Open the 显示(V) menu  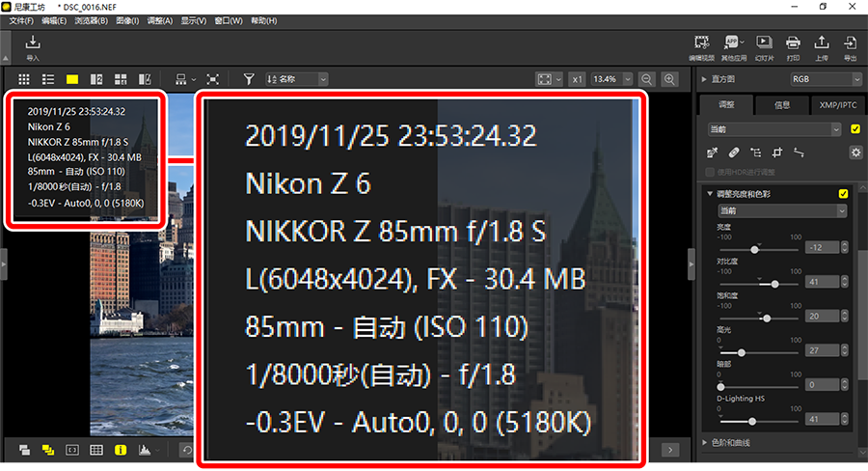(193, 20)
